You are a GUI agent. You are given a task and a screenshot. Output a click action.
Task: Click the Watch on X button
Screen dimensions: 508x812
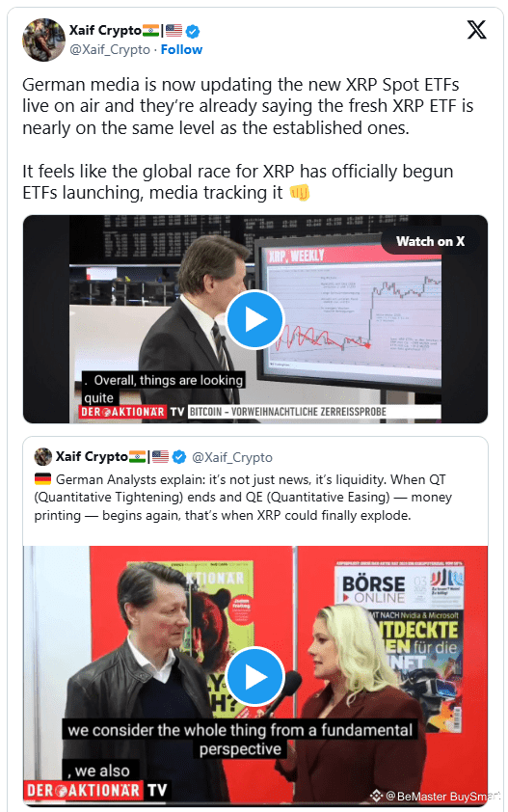coord(430,241)
